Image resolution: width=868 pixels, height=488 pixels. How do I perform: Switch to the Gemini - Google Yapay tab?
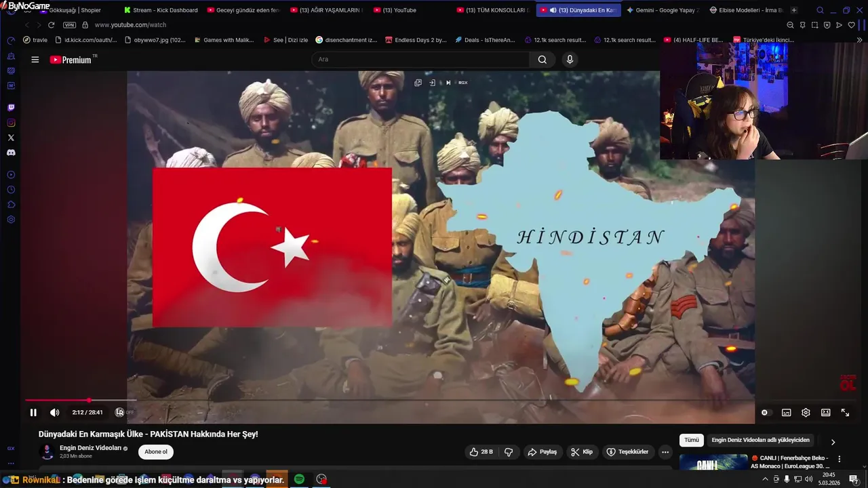(663, 10)
